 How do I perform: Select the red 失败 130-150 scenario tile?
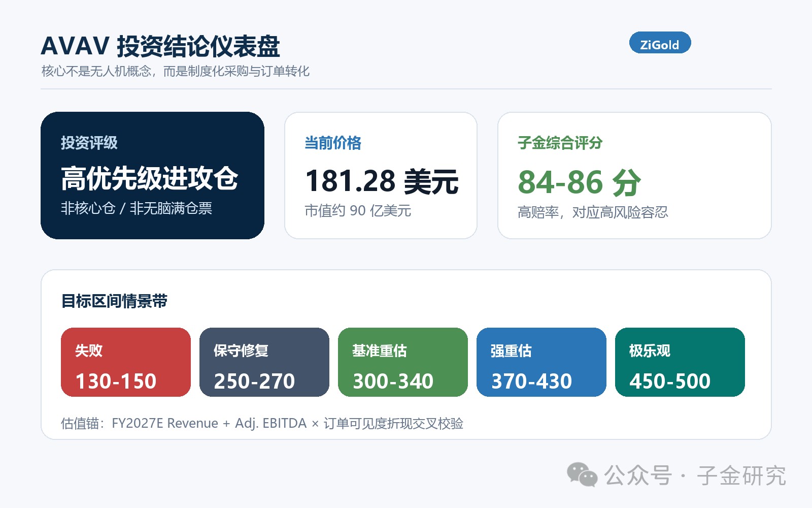[126, 362]
